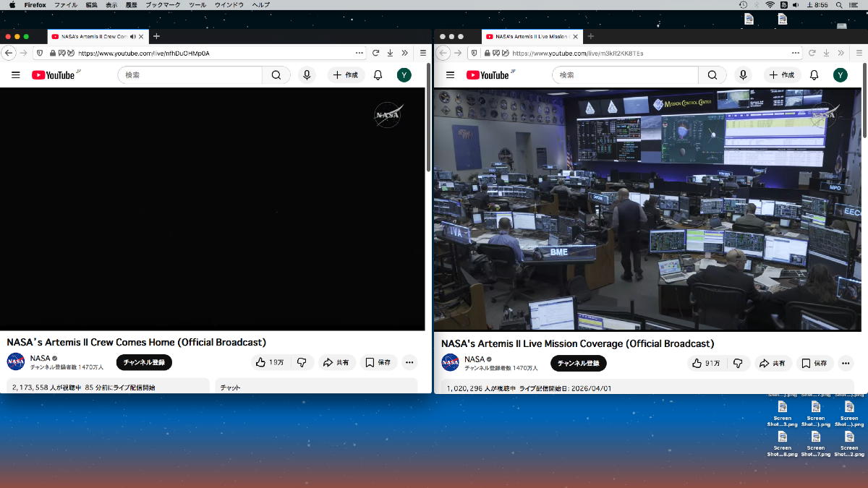This screenshot has height=488, width=868.
Task: Open 作成 create menu in left window
Action: 346,75
